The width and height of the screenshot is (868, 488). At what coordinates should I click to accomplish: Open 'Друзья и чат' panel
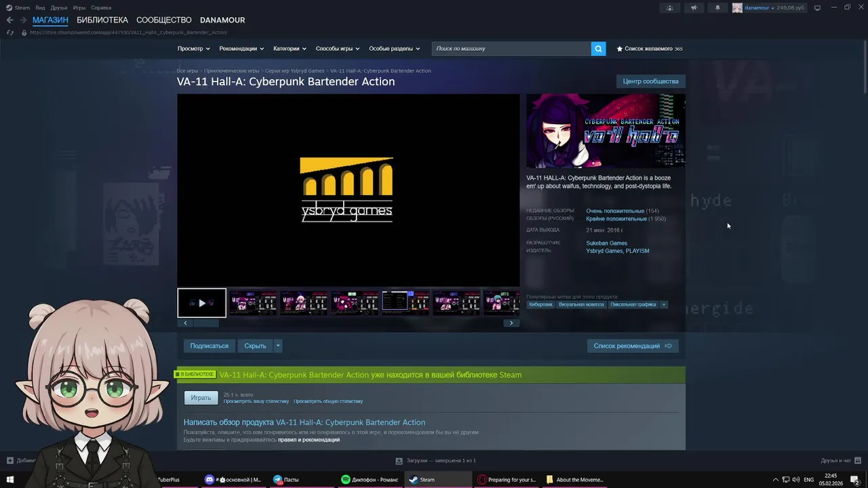[840, 461]
